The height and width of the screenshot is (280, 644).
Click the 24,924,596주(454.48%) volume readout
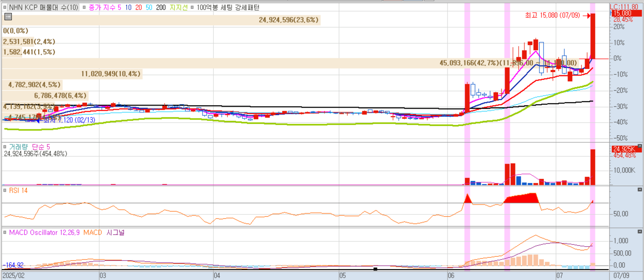point(36,153)
